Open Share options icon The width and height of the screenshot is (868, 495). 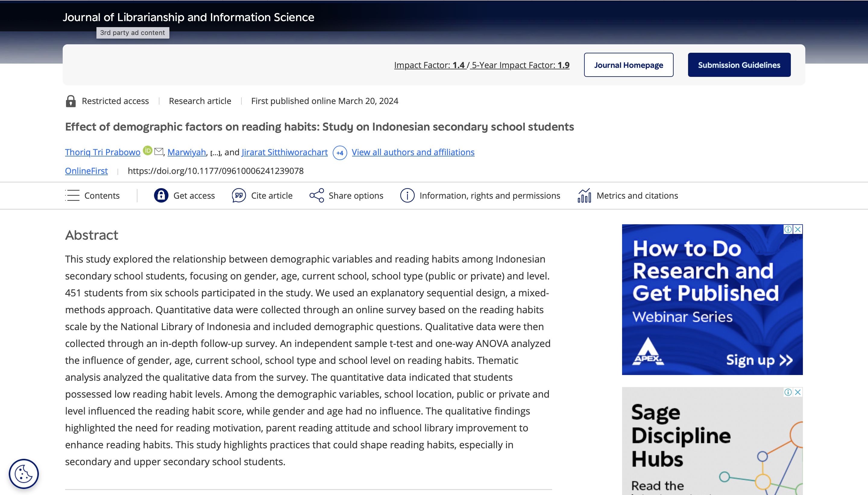point(316,195)
